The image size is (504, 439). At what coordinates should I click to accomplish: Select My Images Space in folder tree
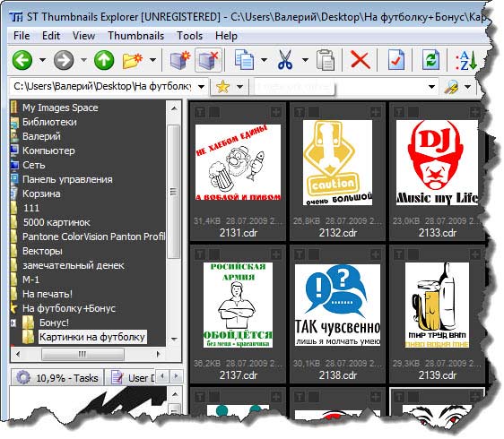[x=60, y=108]
